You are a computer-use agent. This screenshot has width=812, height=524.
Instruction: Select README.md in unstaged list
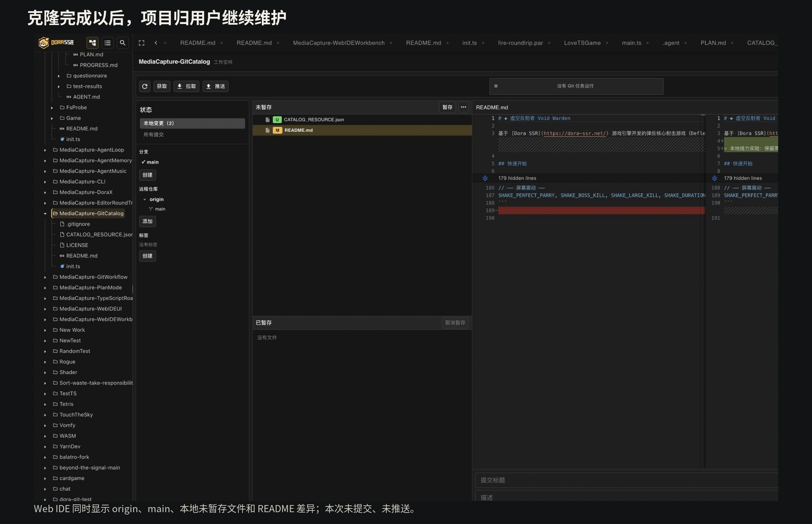362,130
